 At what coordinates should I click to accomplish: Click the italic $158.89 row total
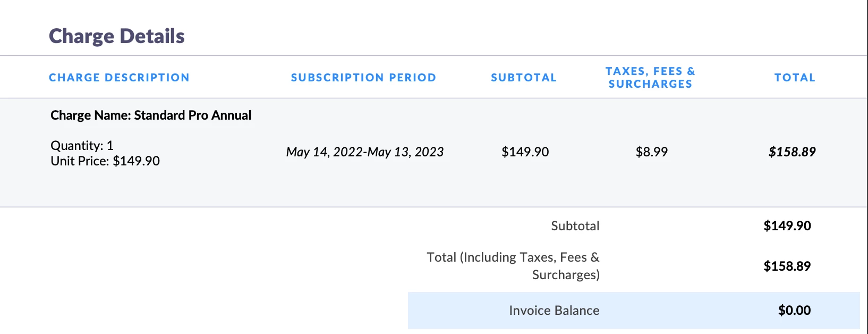tap(792, 152)
